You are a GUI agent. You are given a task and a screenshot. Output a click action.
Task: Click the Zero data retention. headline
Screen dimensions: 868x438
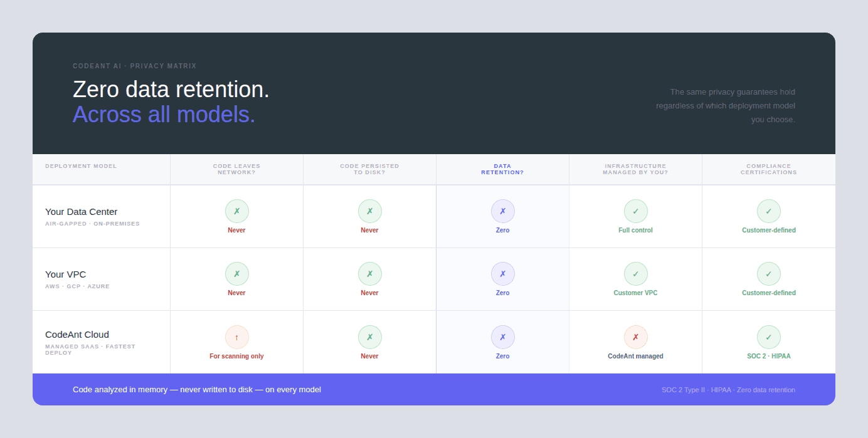pyautogui.click(x=171, y=90)
